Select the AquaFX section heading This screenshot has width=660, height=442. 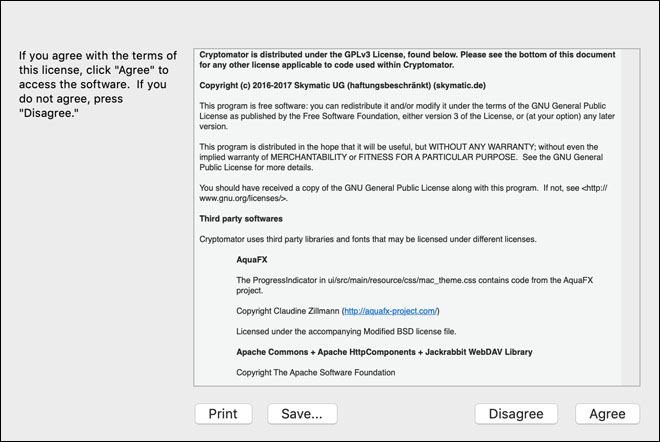point(252,260)
